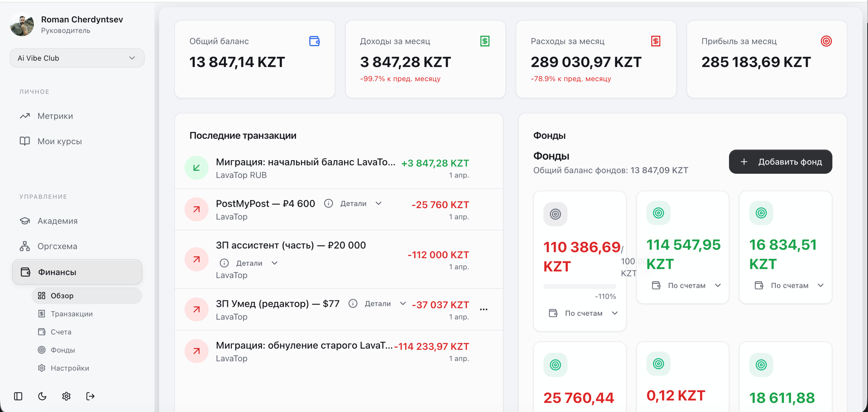Click the info icon next to ЗП Умед

coord(353,304)
